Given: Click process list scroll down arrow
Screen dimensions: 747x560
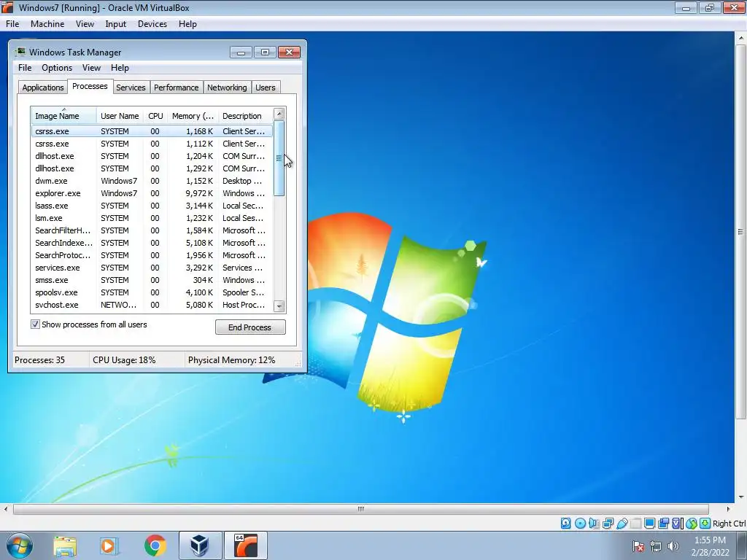Looking at the screenshot, I should [x=279, y=306].
